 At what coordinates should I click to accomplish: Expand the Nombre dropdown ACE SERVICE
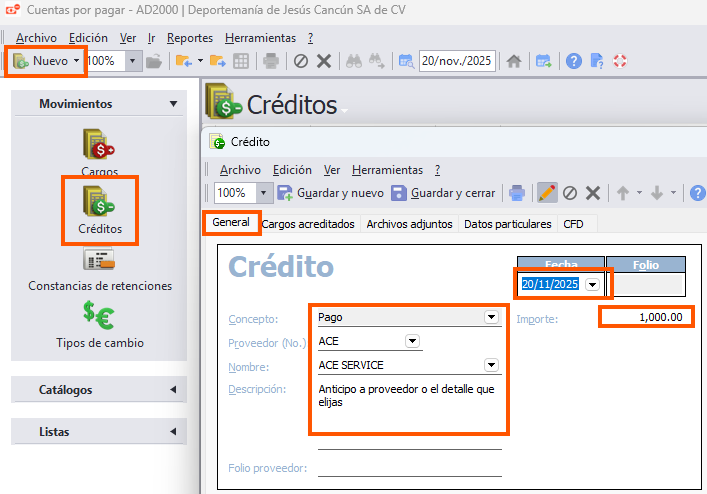[491, 365]
